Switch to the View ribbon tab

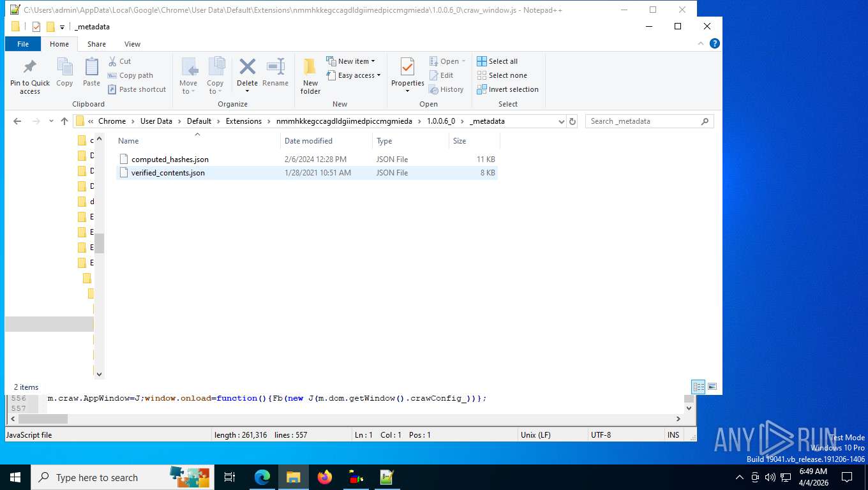(132, 44)
